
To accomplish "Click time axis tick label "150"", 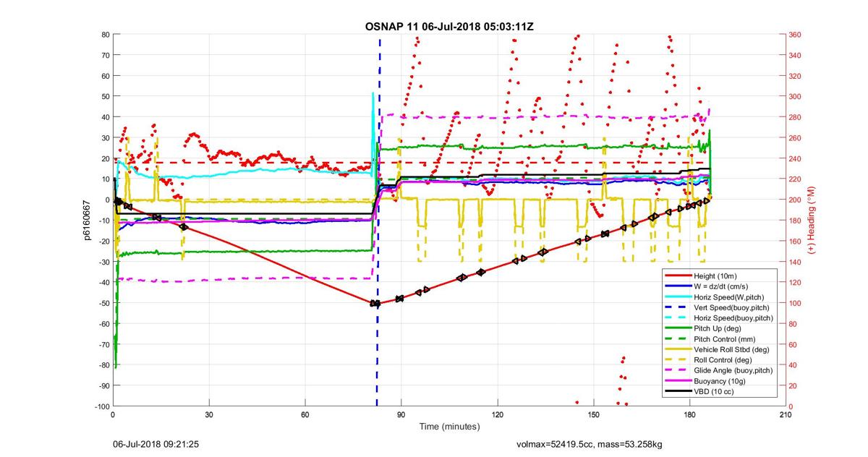I will 593,415.
